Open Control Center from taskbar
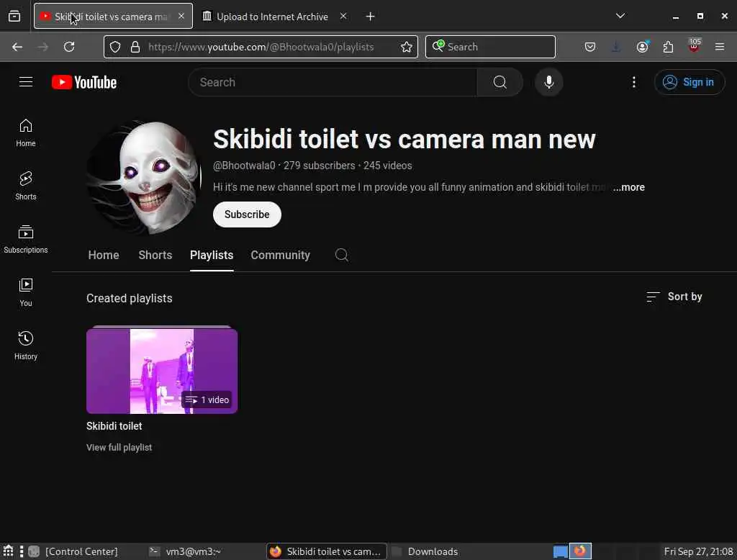 [81, 551]
